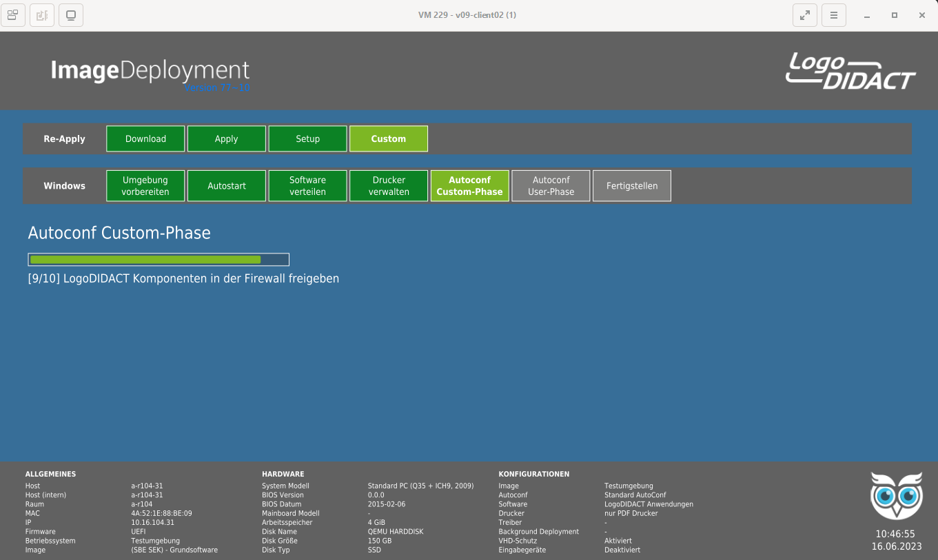The width and height of the screenshot is (938, 560).
Task: Click the clock time 10:46:55
Action: click(895, 534)
